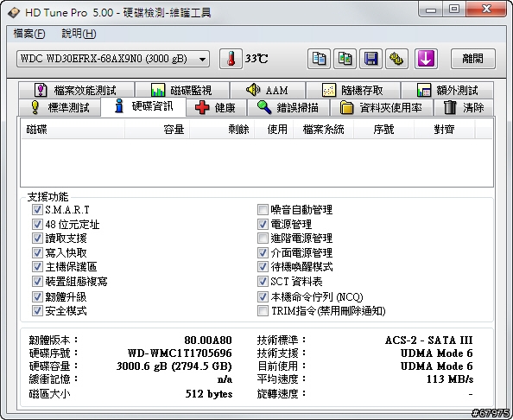The width and height of the screenshot is (513, 420).
Task: Click the 使用 column header
Action: tap(274, 130)
